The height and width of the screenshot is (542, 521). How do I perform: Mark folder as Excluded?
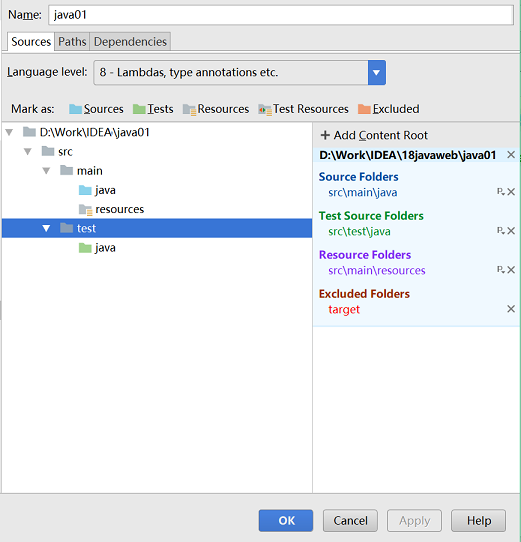pos(389,109)
